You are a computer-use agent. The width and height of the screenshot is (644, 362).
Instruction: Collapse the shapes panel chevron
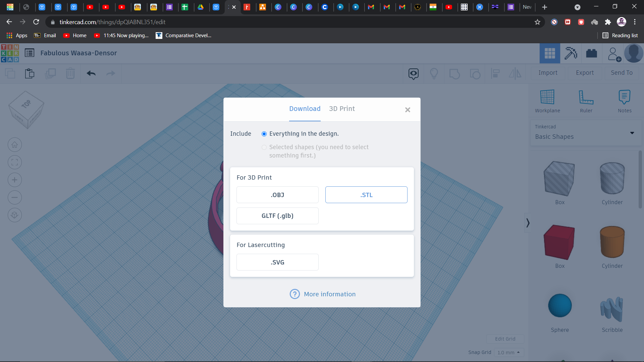pyautogui.click(x=527, y=222)
